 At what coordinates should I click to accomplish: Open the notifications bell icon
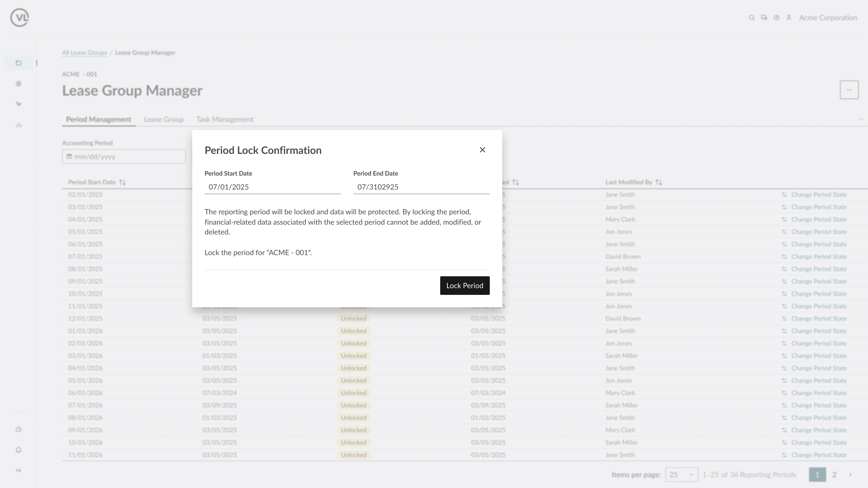(19, 450)
